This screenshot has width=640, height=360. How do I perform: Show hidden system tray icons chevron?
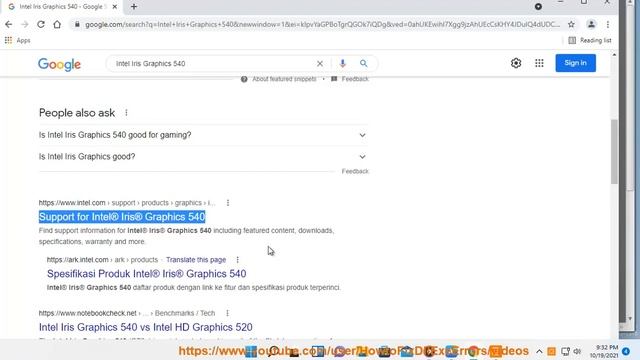point(539,351)
